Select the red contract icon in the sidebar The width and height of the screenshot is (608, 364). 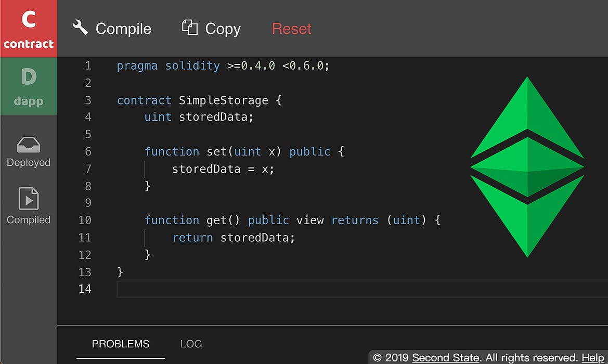pyautogui.click(x=29, y=29)
